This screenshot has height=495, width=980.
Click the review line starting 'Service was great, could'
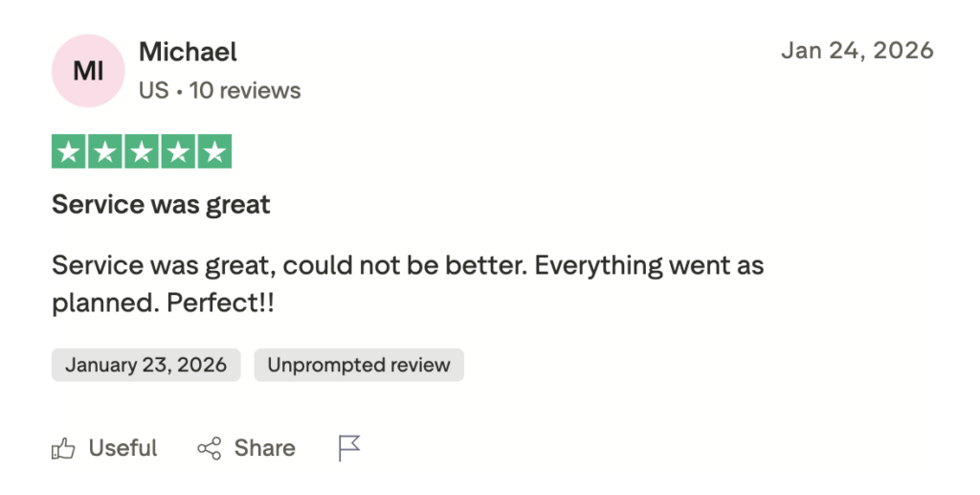click(407, 264)
